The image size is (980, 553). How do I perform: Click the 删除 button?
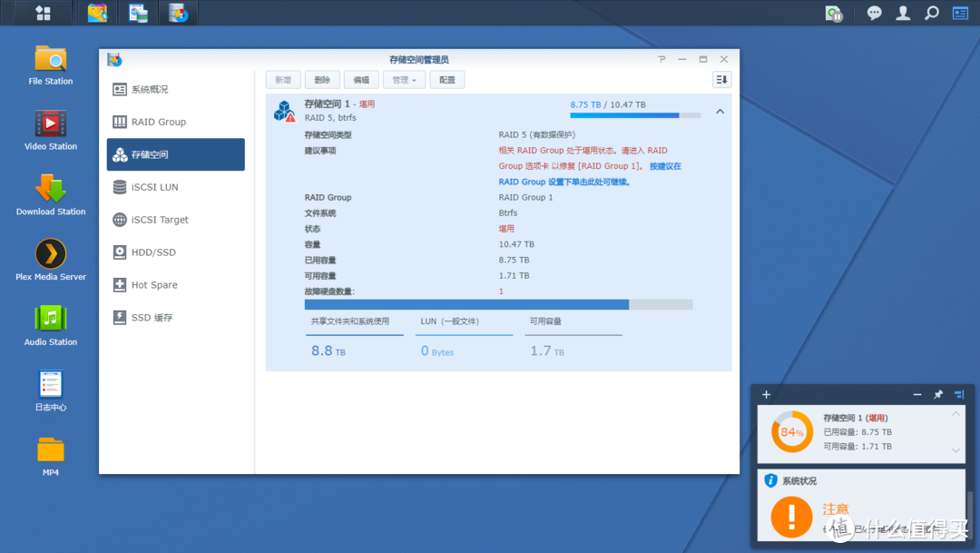pyautogui.click(x=322, y=80)
